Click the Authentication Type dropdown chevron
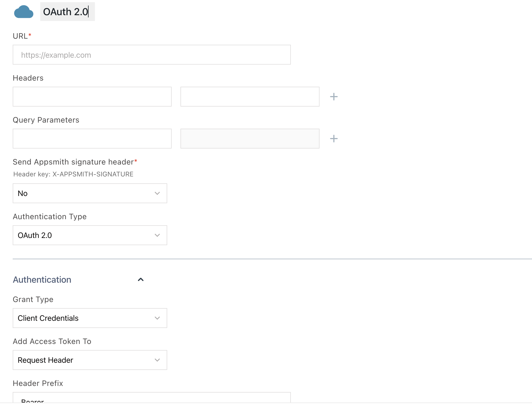The width and height of the screenshot is (532, 413). [157, 235]
